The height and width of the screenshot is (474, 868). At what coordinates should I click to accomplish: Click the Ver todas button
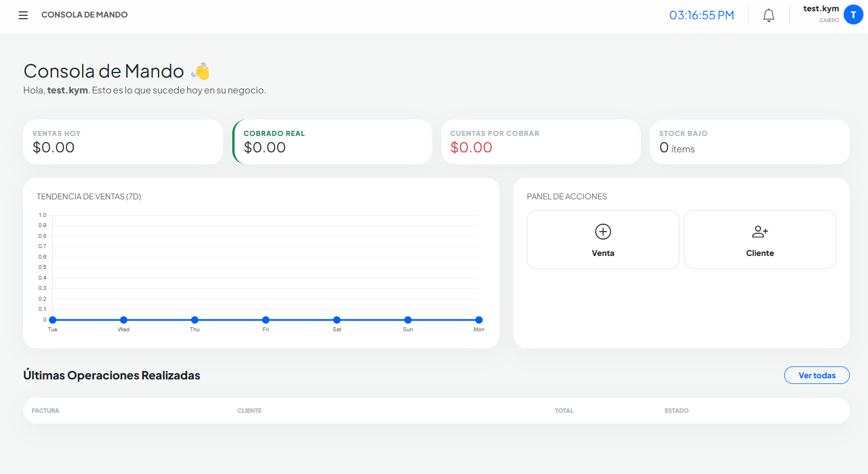coord(816,375)
